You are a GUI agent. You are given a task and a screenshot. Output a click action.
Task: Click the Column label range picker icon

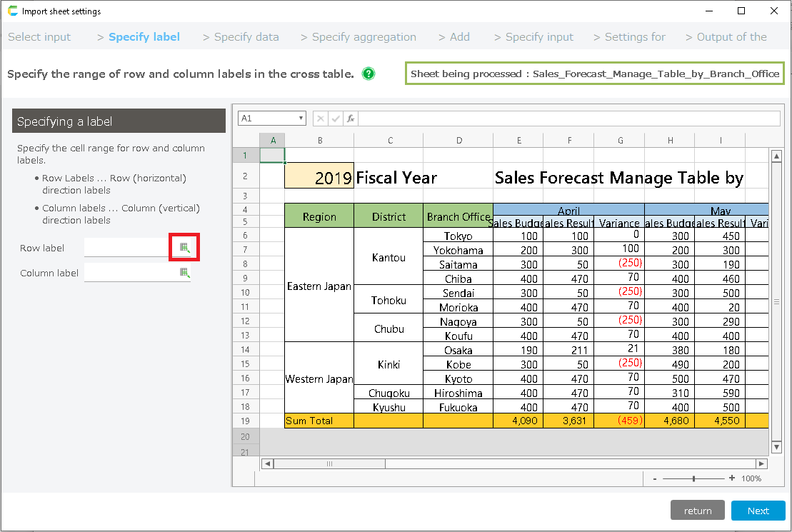click(x=184, y=273)
